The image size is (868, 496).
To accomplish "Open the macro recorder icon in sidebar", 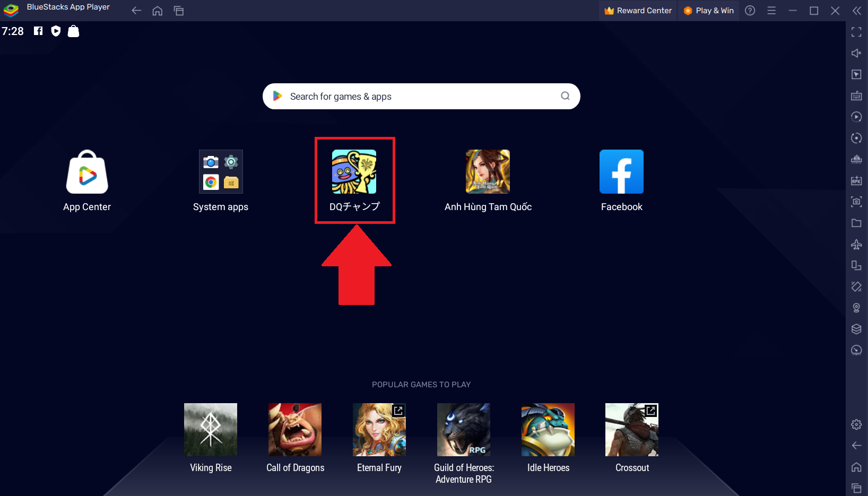I will [x=856, y=117].
